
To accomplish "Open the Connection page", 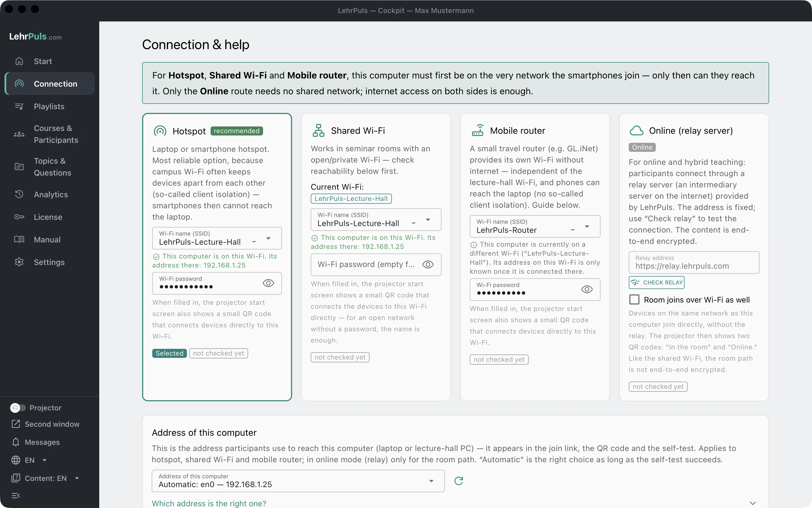I will click(x=50, y=84).
